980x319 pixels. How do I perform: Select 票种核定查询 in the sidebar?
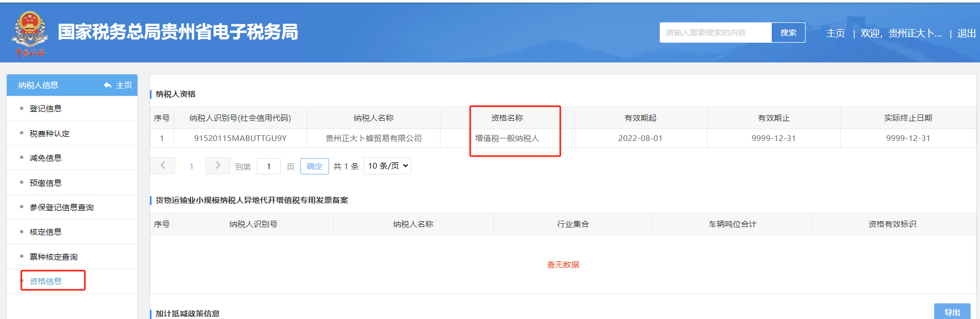[x=54, y=257]
